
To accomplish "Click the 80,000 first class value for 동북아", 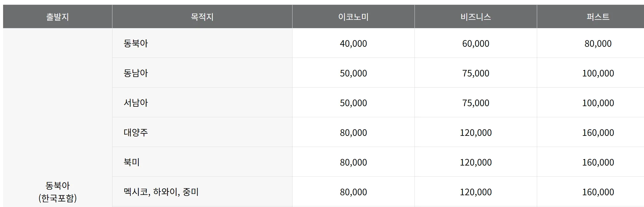I will [598, 44].
